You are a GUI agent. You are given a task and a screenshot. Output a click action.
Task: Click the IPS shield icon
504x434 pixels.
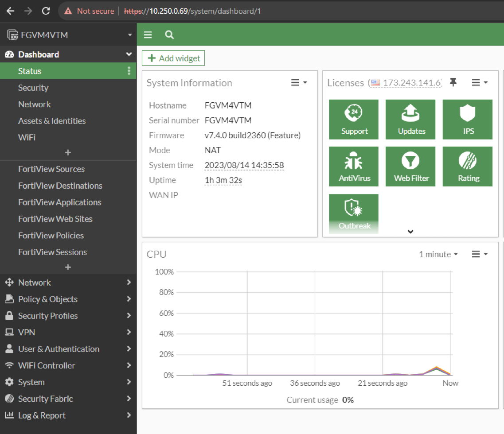(x=467, y=119)
